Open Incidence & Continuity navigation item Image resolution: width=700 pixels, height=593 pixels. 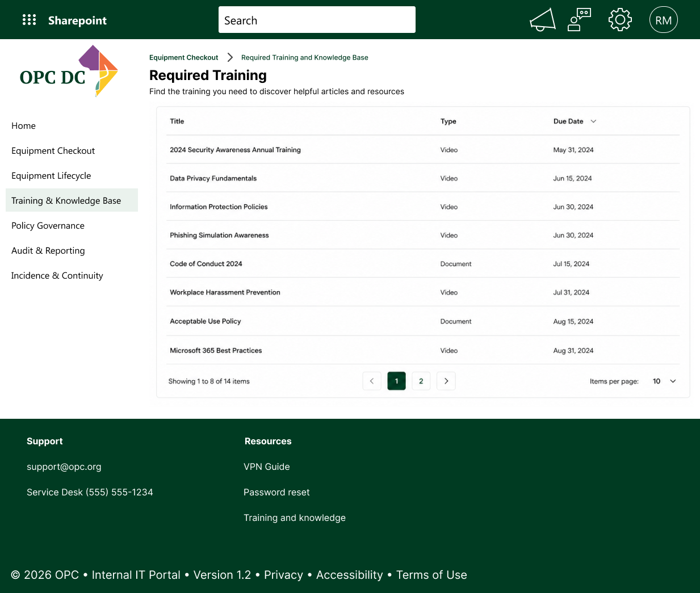(57, 276)
